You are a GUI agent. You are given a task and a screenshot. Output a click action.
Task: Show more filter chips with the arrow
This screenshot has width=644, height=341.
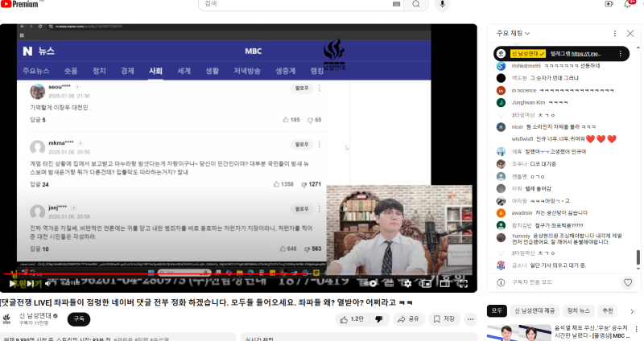point(632,311)
